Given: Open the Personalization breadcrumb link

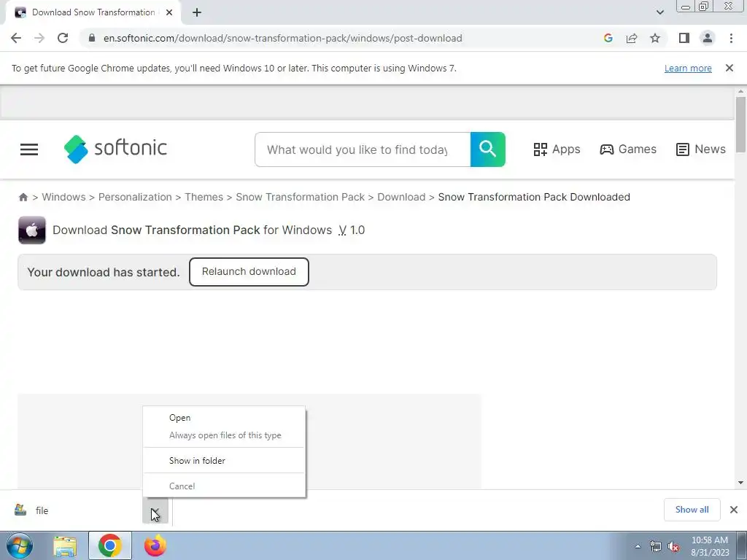Looking at the screenshot, I should 135,197.
